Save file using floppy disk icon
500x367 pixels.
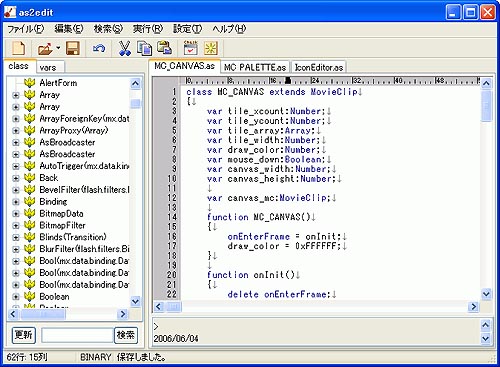[73, 49]
